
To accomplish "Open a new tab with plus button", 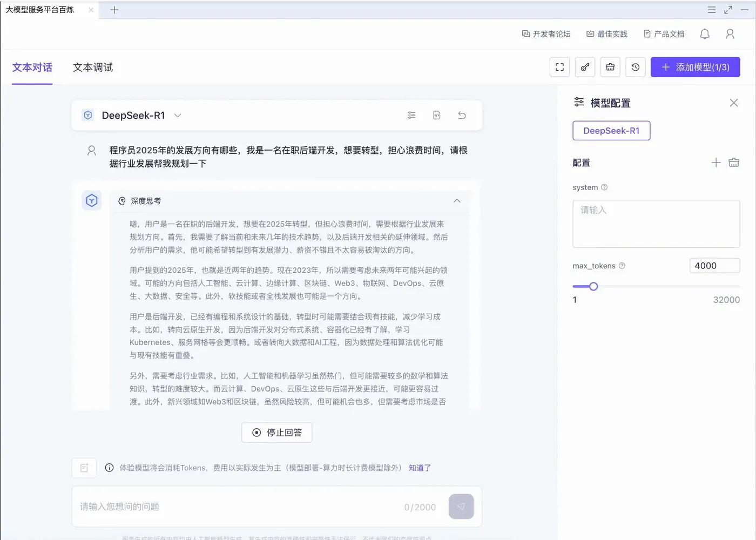I will (114, 10).
